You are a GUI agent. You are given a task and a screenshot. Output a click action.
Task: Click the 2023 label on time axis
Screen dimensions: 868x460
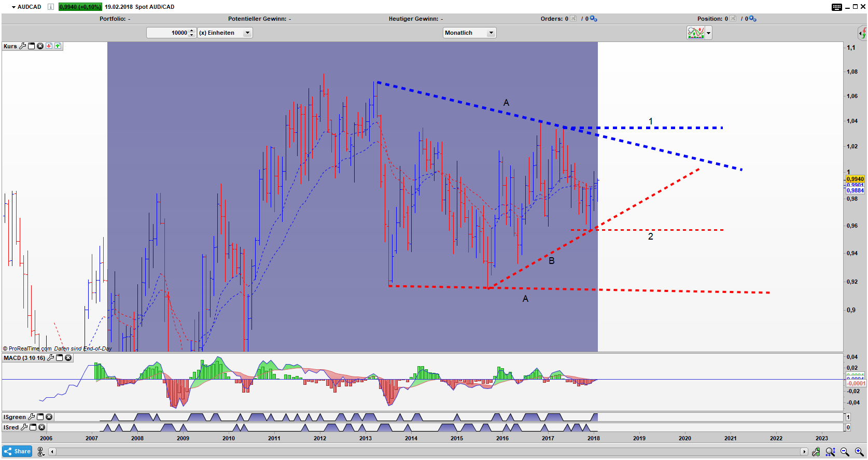pos(822,438)
